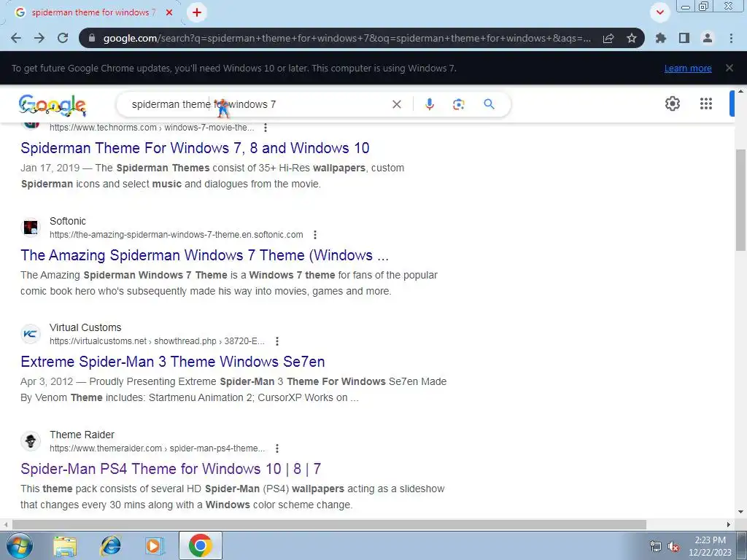Viewport: 747px width, 560px height.
Task: Open Chrome's three-dot menu
Action: point(731,38)
